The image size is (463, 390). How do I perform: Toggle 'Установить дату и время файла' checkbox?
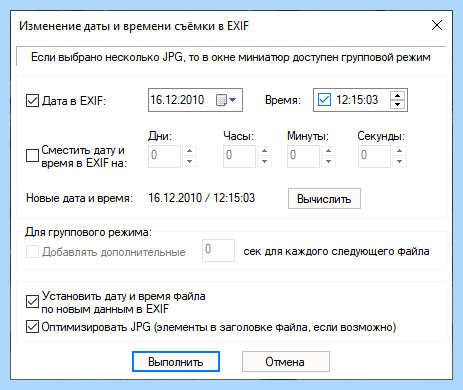coord(32,302)
